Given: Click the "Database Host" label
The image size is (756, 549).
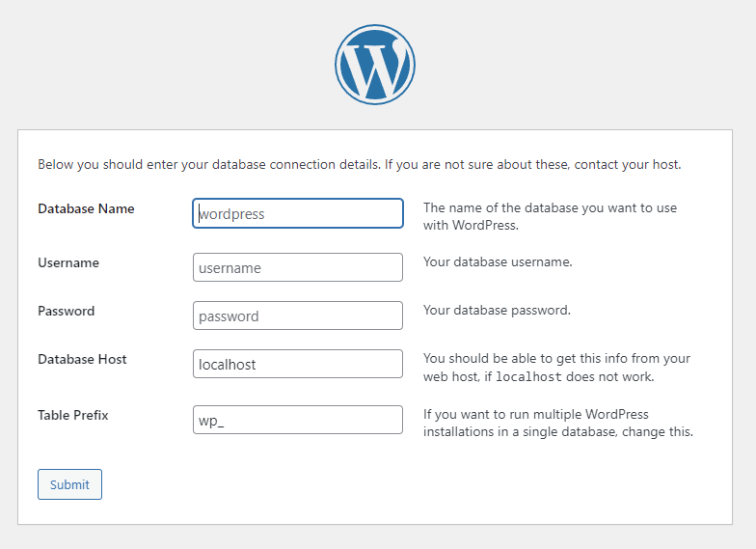Looking at the screenshot, I should (x=82, y=359).
